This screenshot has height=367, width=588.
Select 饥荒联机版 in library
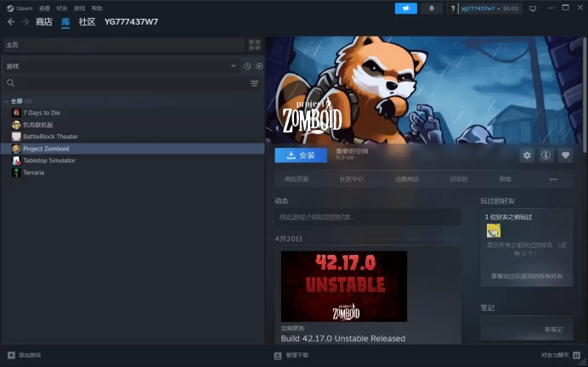(133, 125)
